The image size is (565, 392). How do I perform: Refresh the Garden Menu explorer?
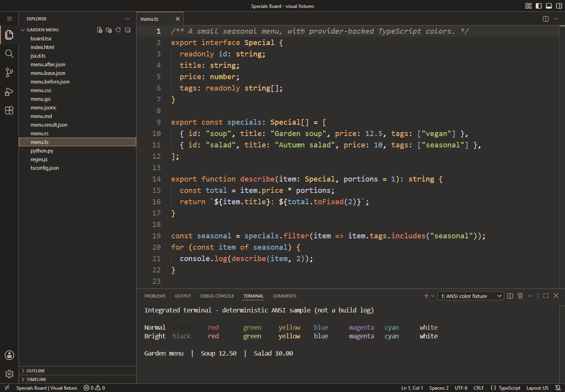click(118, 30)
